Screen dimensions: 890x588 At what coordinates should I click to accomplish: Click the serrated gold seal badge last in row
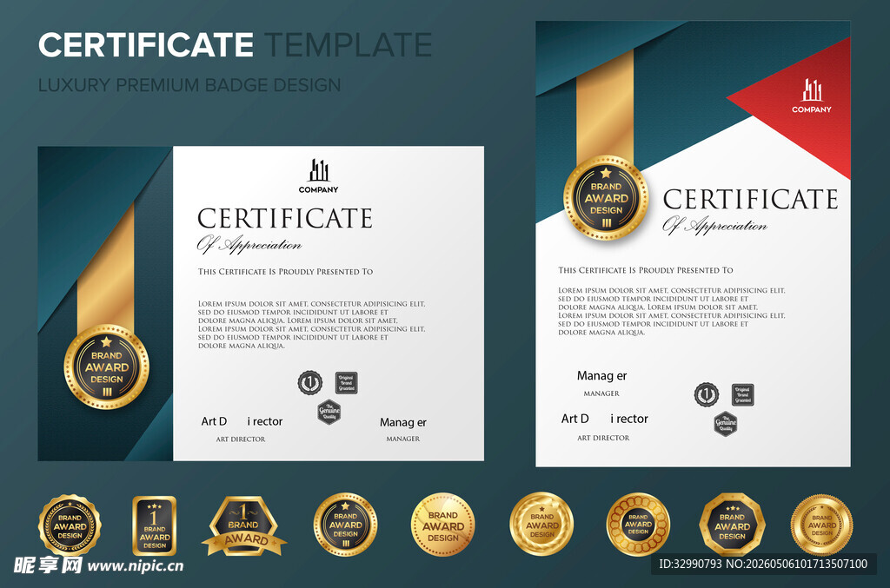(x=822, y=525)
